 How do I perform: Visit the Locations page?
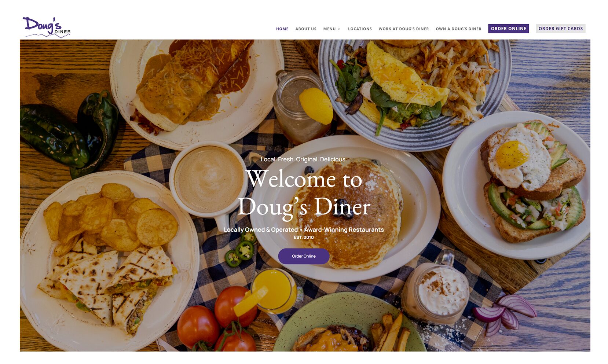coord(359,29)
